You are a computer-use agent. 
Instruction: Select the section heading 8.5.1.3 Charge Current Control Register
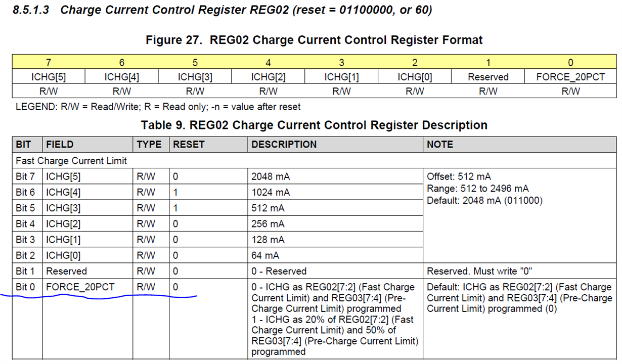pos(221,10)
